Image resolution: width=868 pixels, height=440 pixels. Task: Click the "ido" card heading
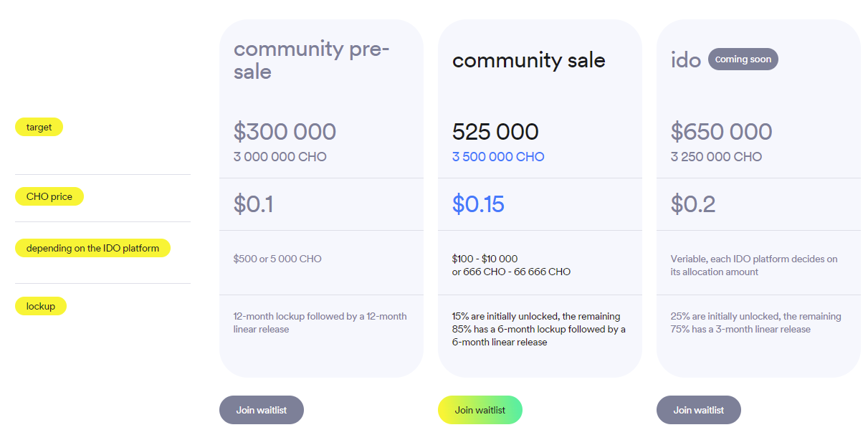686,60
